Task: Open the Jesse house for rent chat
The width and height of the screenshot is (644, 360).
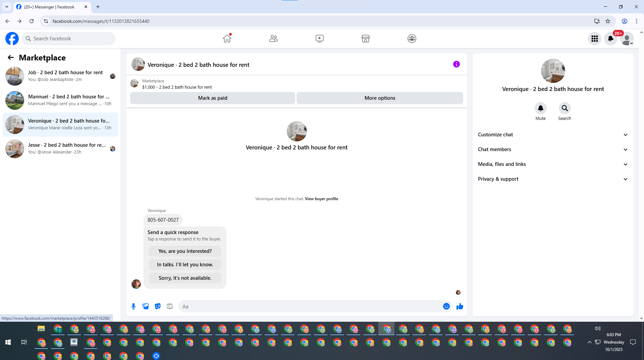Action: tap(60, 148)
